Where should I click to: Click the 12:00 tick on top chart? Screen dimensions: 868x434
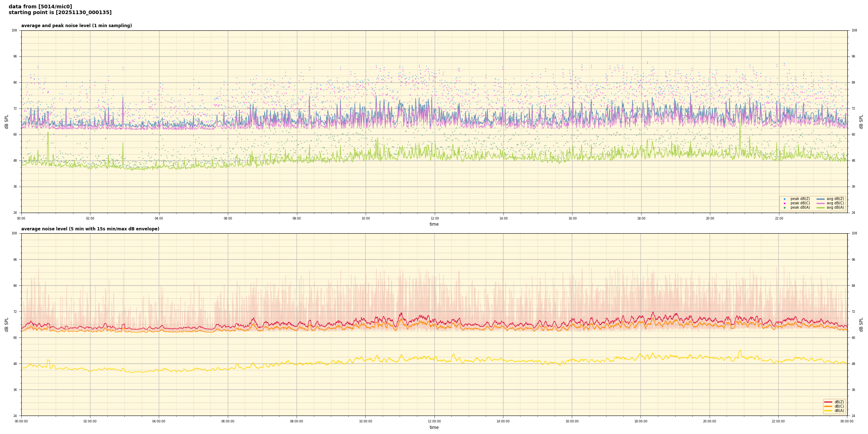pos(434,218)
